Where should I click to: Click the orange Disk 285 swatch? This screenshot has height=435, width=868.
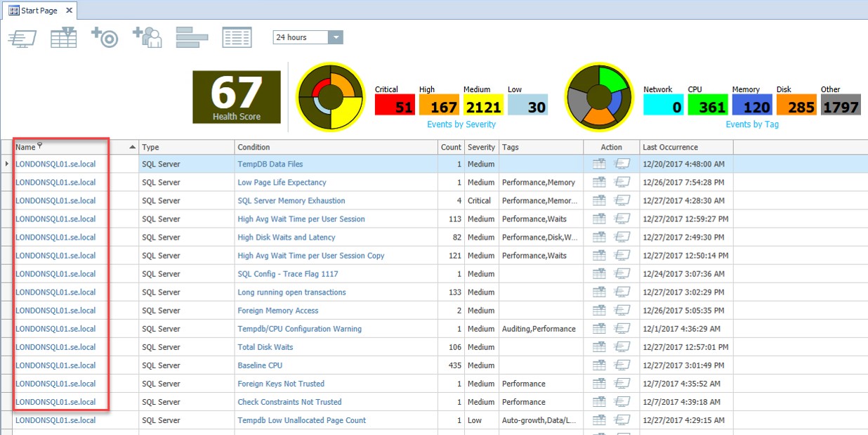pos(796,105)
